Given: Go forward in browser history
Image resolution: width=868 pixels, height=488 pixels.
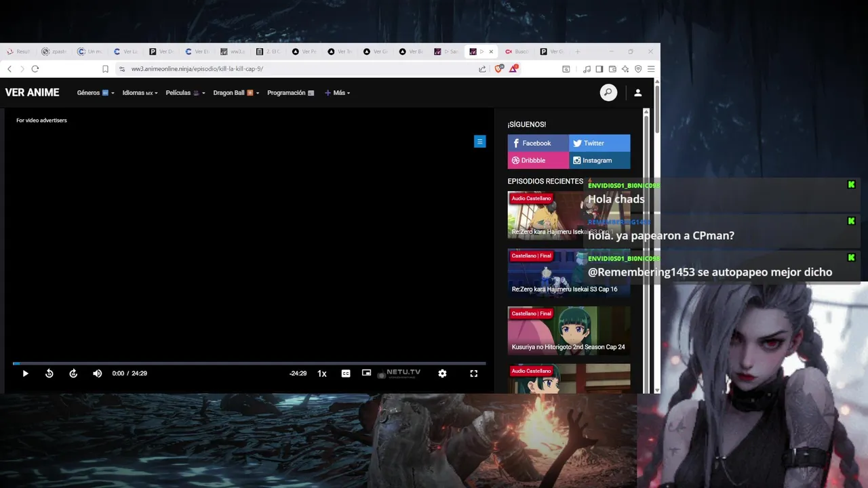Looking at the screenshot, I should point(22,68).
